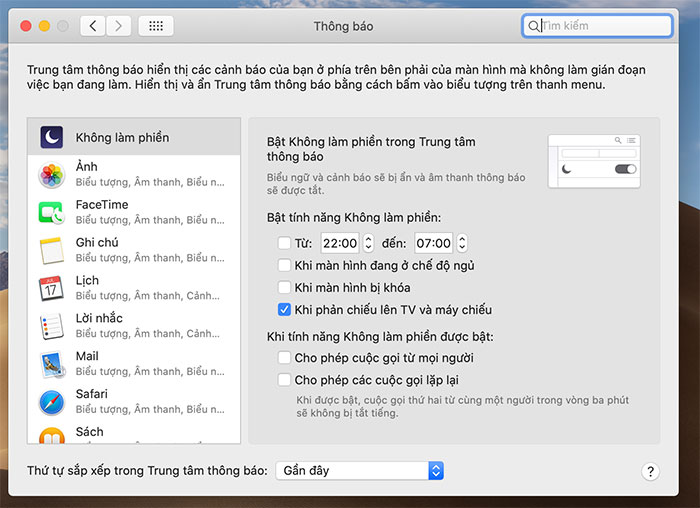
Task: Select the Ảnh row in app list
Action: tap(134, 175)
